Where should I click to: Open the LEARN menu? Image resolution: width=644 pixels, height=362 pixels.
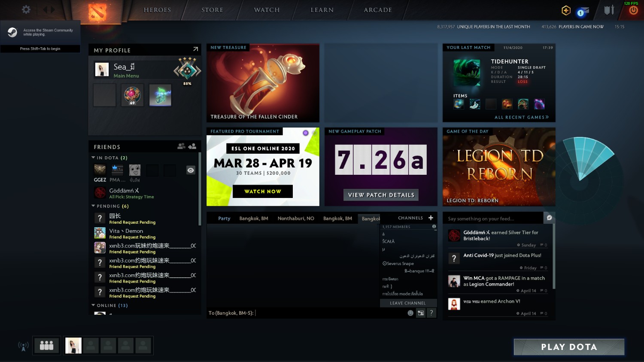[x=322, y=10]
